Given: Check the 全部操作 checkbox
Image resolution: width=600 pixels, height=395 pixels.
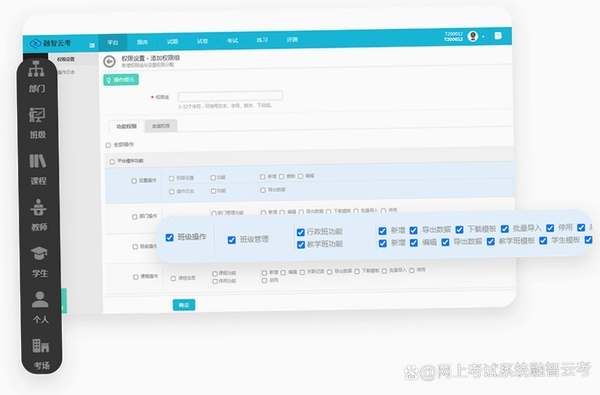Looking at the screenshot, I should [108, 145].
